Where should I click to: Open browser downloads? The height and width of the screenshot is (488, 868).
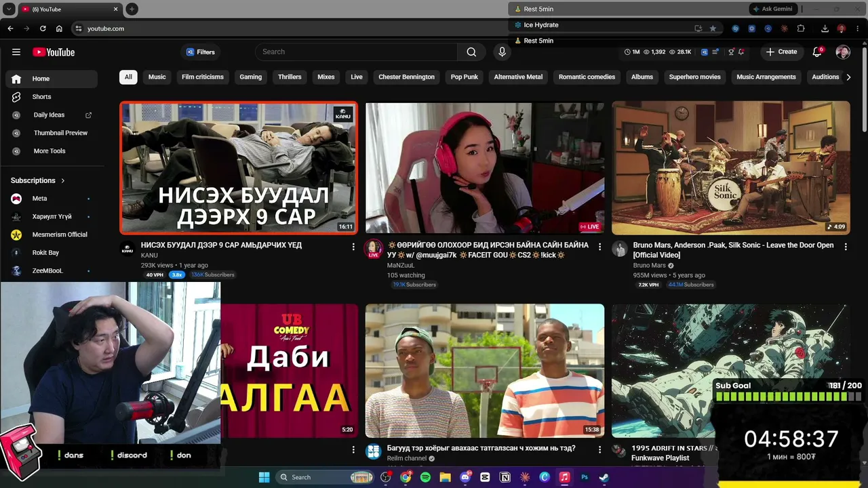point(825,28)
